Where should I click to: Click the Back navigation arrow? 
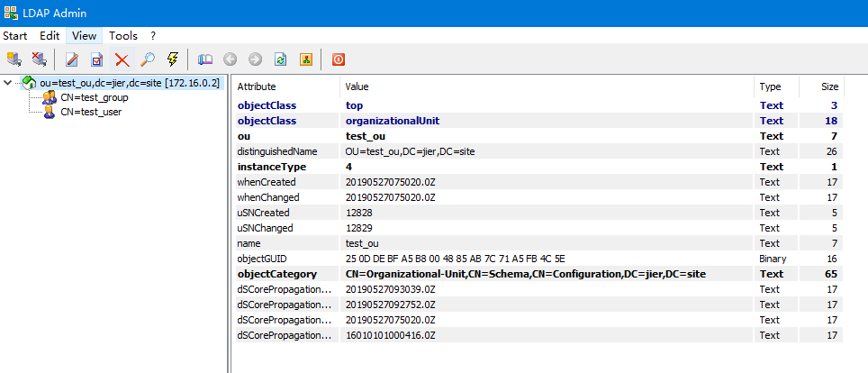click(231, 59)
